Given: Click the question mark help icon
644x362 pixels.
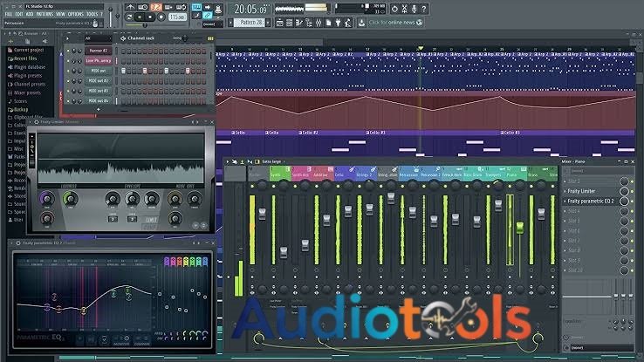Looking at the screenshot, I should (x=424, y=8).
